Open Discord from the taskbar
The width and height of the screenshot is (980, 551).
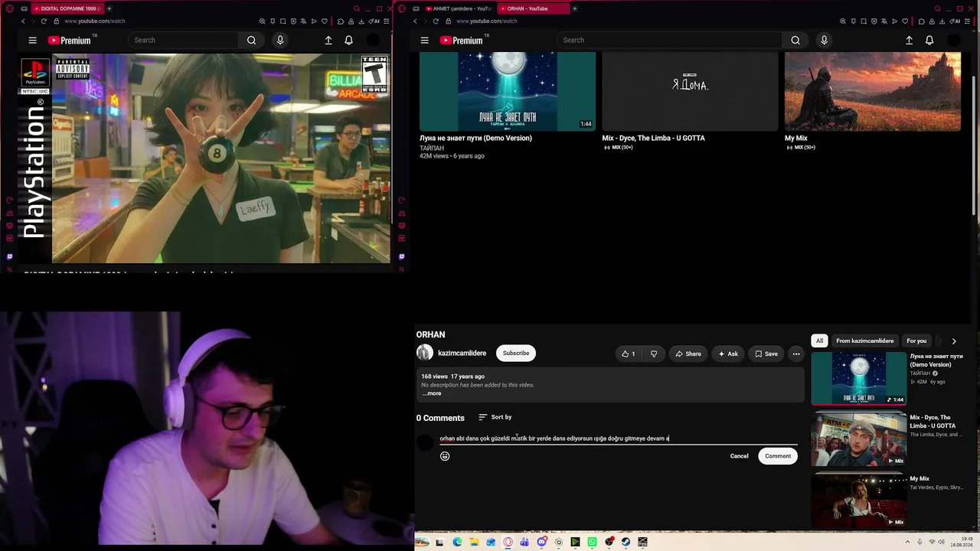click(x=541, y=543)
